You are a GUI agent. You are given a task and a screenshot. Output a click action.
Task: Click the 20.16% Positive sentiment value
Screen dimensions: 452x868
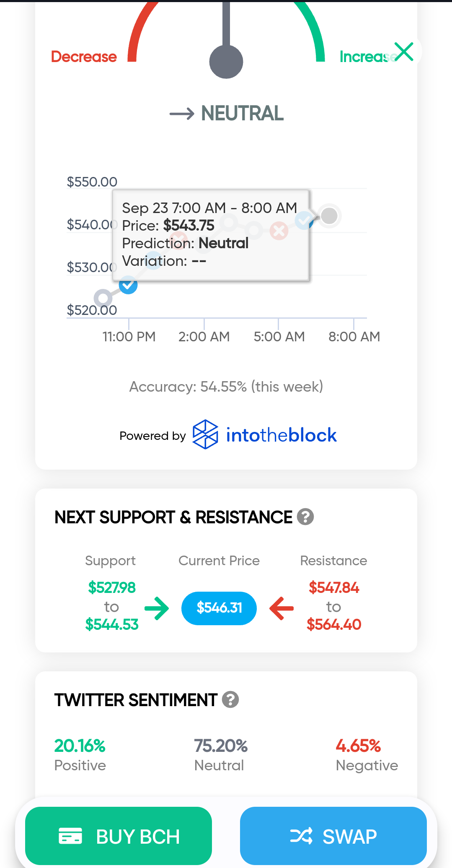[x=80, y=746]
